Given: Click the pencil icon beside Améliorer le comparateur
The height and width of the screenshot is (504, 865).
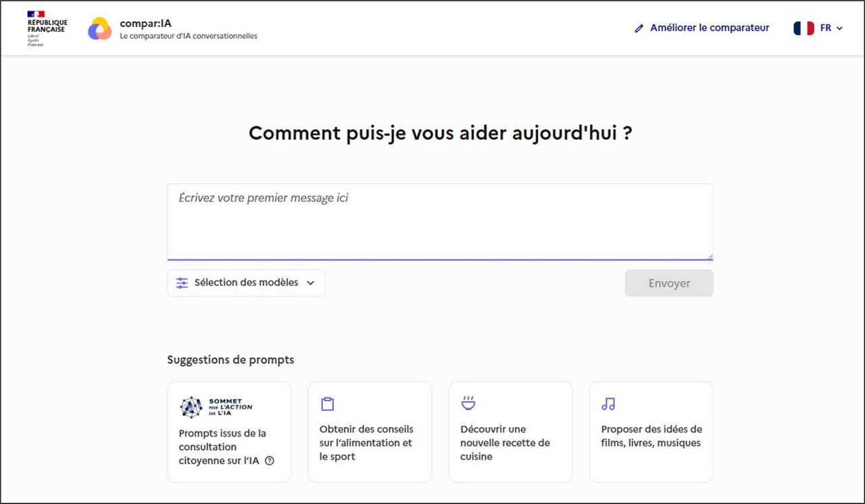Looking at the screenshot, I should coord(639,28).
